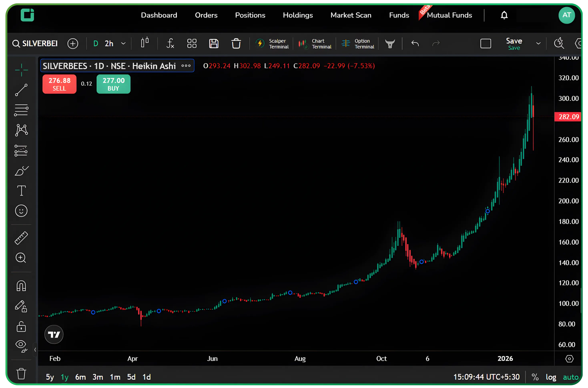The width and height of the screenshot is (588, 388).
Task: Open the notifications bell
Action: [x=504, y=15]
